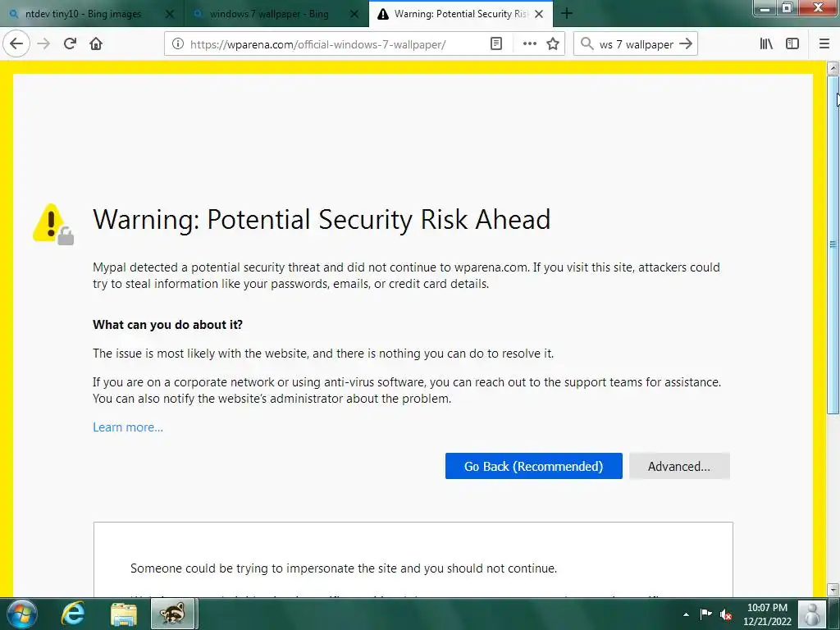840x630 pixels.
Task: Switch to the ntdev tiny10 Bing images tab
Action: pos(84,14)
